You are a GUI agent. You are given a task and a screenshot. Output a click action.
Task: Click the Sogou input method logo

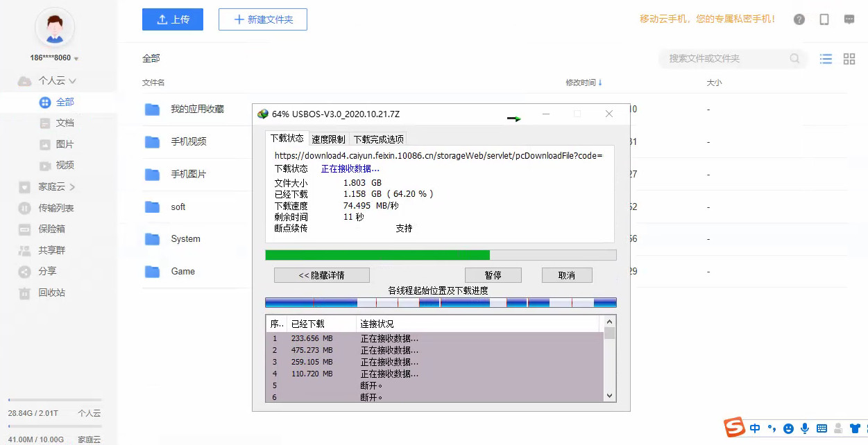tap(734, 428)
